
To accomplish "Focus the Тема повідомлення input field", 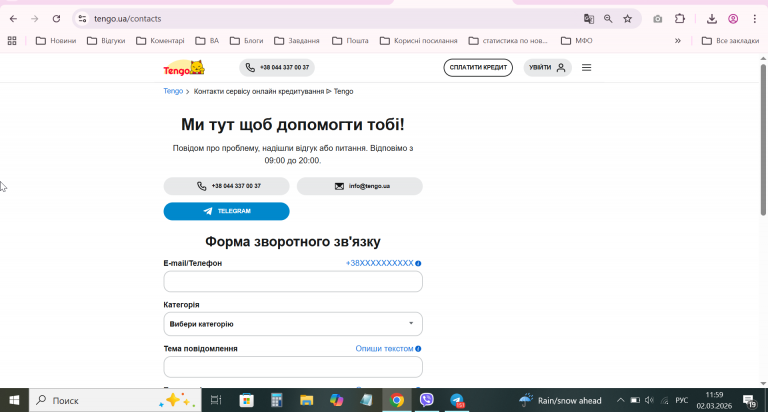I will [x=293, y=367].
